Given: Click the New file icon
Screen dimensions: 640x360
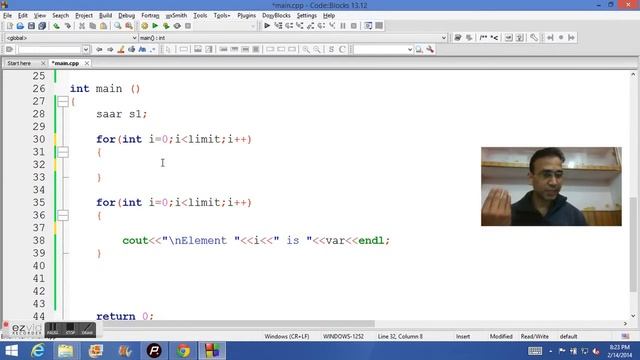Looking at the screenshot, I should (x=10, y=26).
